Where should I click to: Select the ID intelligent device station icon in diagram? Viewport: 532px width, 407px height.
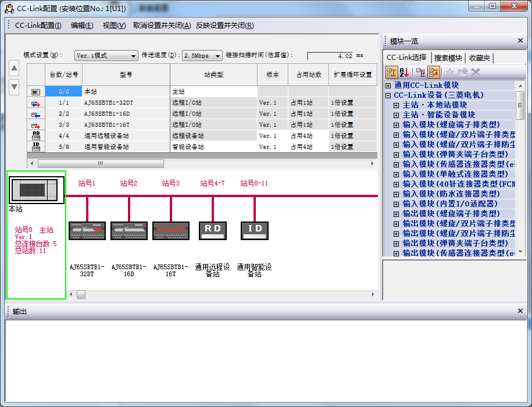tap(255, 230)
